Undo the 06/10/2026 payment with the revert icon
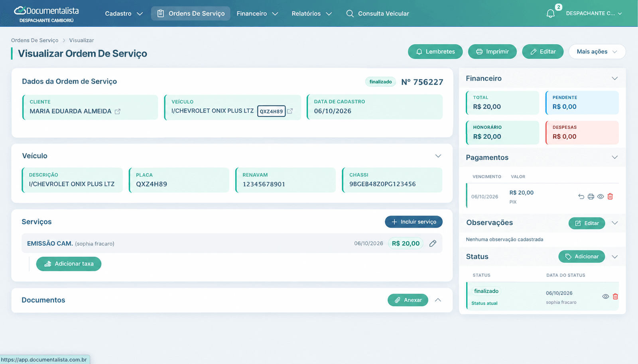 581,196
